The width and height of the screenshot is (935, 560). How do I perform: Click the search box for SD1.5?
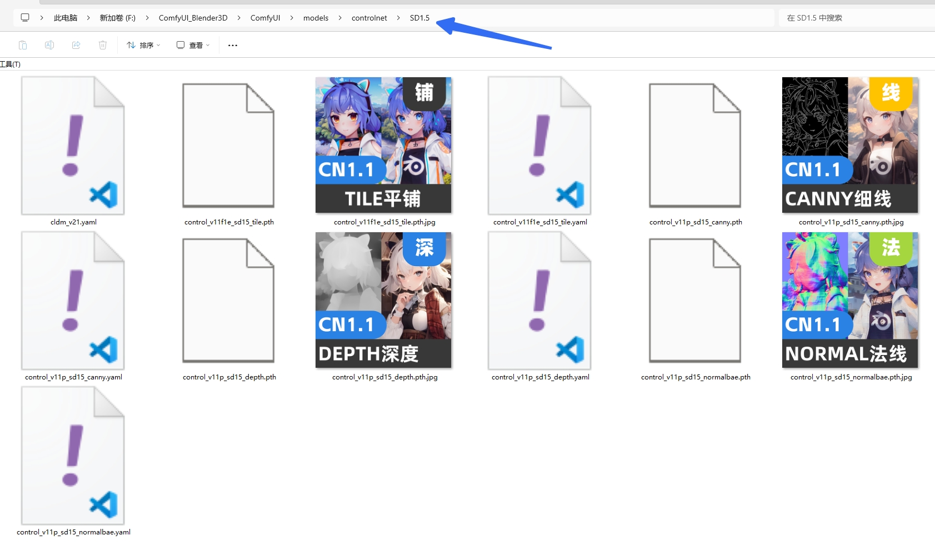pyautogui.click(x=856, y=18)
